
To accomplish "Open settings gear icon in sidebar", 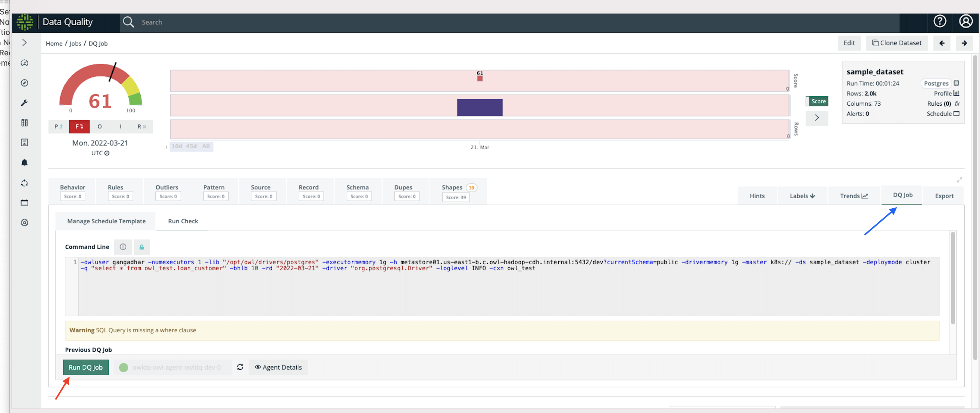I will pos(24,222).
